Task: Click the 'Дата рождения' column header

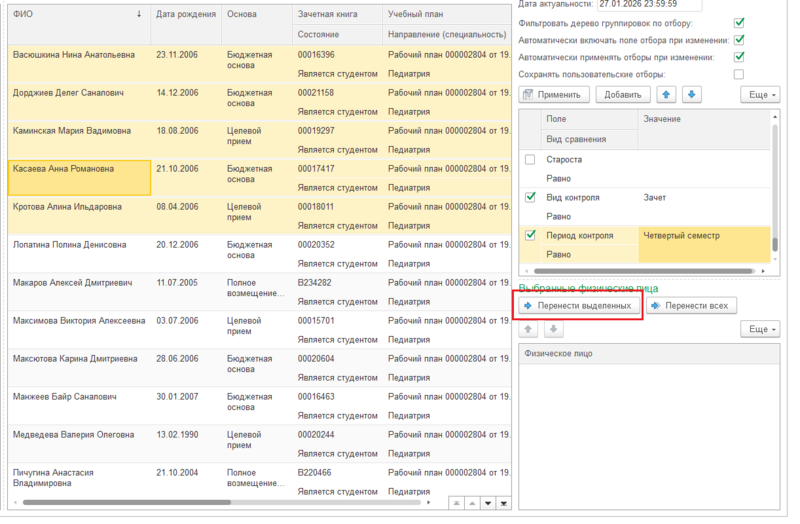Action: point(184,15)
